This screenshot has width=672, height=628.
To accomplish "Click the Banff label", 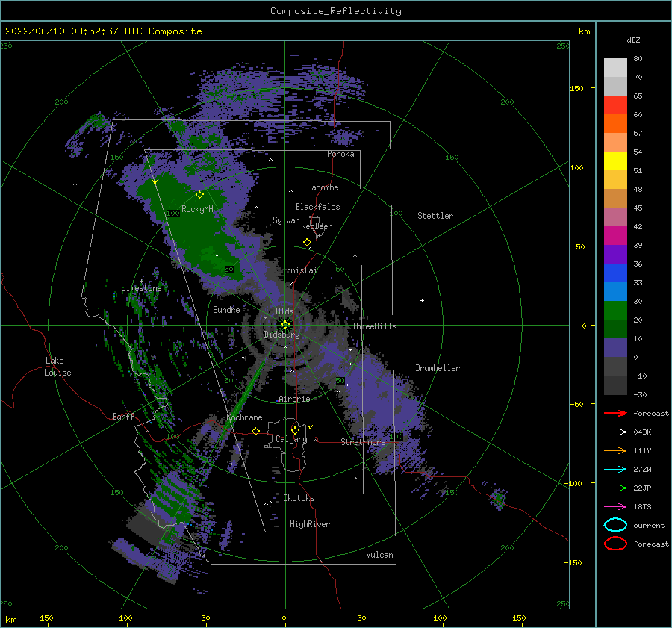I will pyautogui.click(x=123, y=416).
